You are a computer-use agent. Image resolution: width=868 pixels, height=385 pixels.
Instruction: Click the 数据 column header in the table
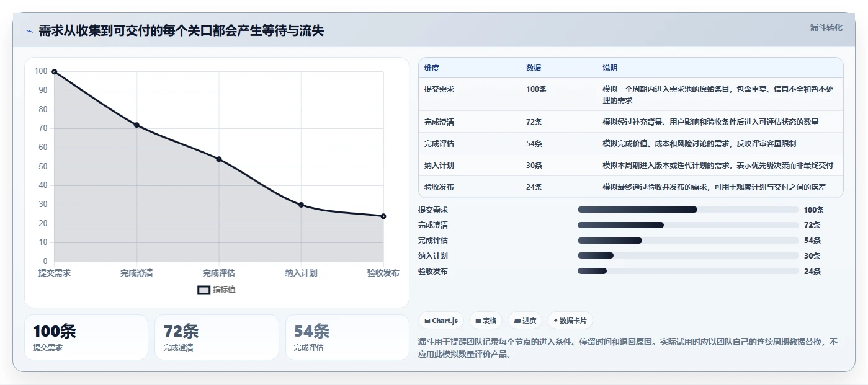pyautogui.click(x=534, y=68)
